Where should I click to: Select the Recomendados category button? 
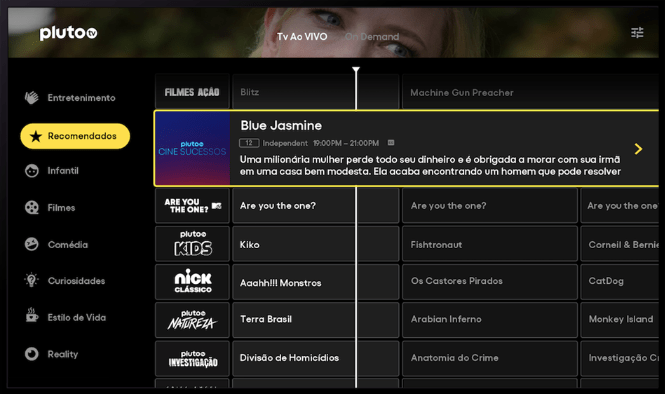pos(75,136)
